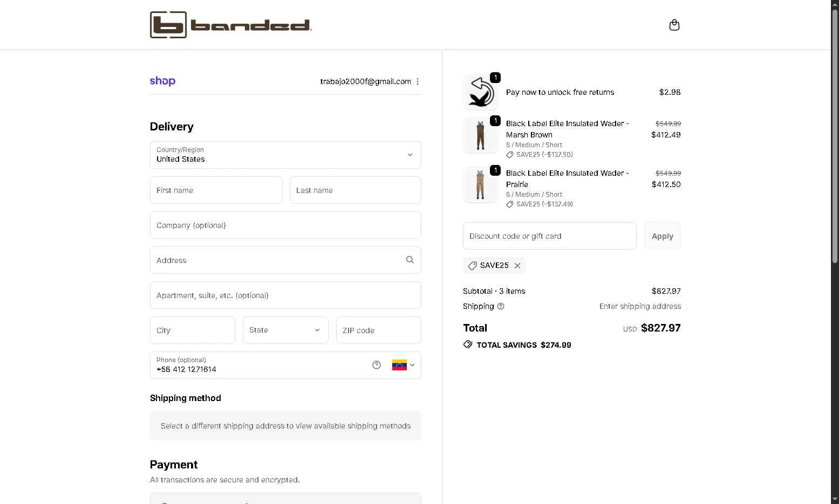Click the shipping methods notice box
Image resolution: width=839 pixels, height=504 pixels.
pos(285,426)
